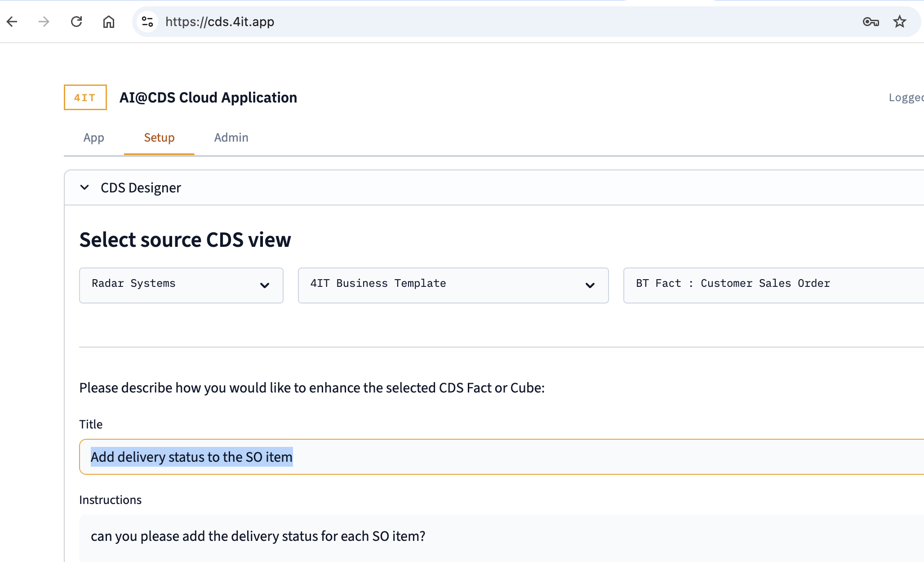
Task: Bookmark the page with the star icon
Action: (900, 21)
